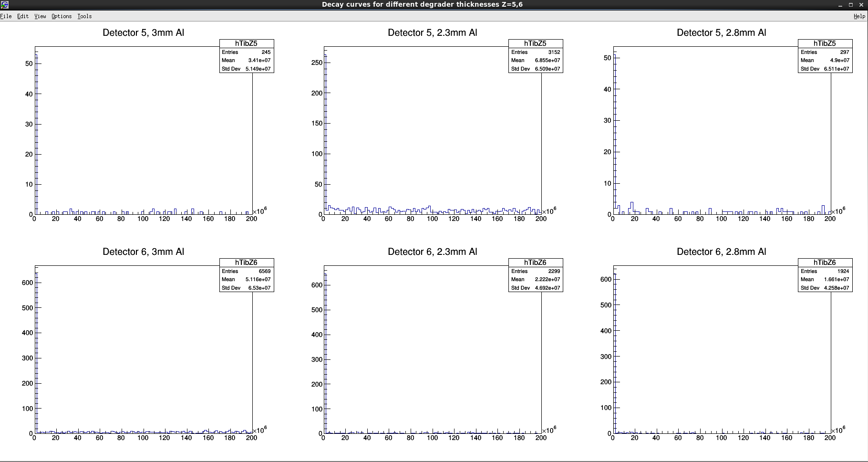Click the hTibZ5 stats box header with 297 entries
The width and height of the screenshot is (868, 462).
825,43
